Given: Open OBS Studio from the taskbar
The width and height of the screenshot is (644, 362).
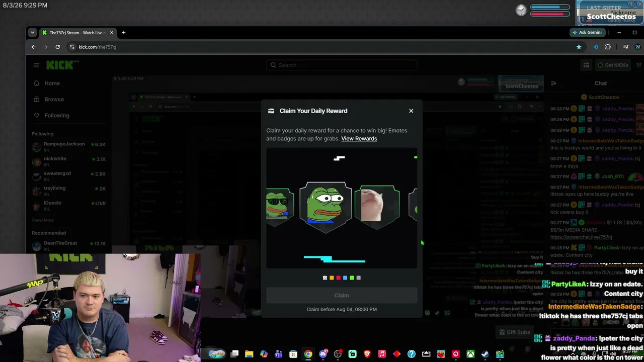Looking at the screenshot, I should click(x=338, y=354).
